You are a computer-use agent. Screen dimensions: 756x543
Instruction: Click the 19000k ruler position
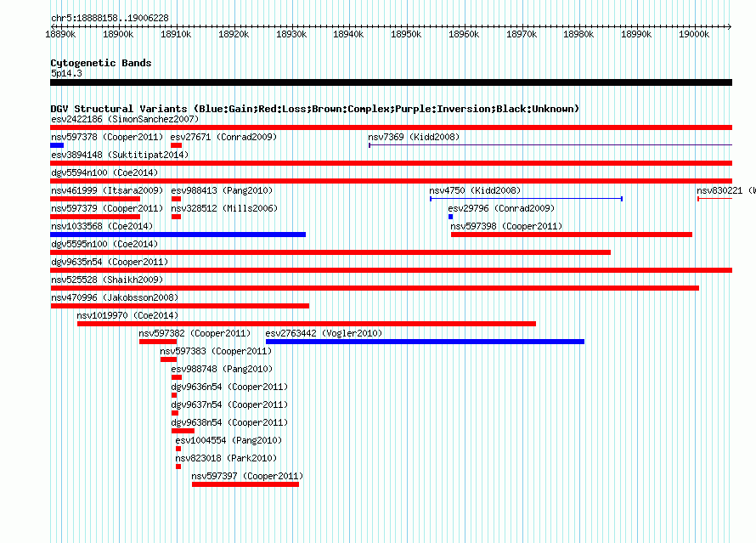(x=694, y=34)
